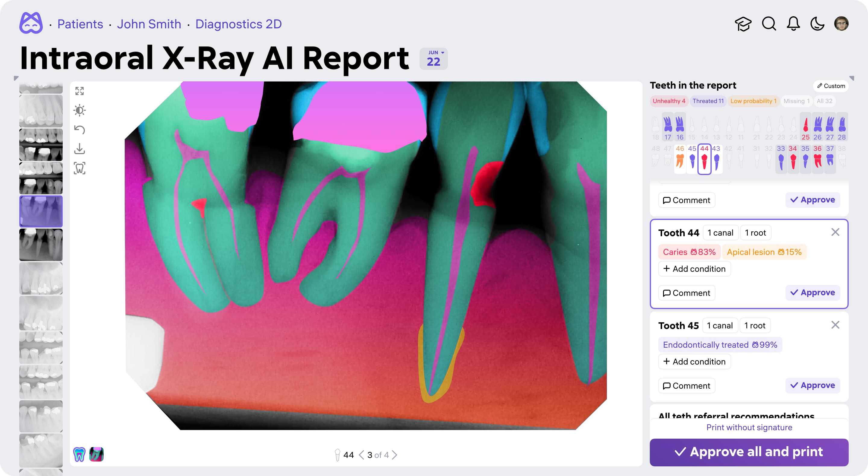Go to previous image with left chevron
868x476 pixels.
click(361, 455)
